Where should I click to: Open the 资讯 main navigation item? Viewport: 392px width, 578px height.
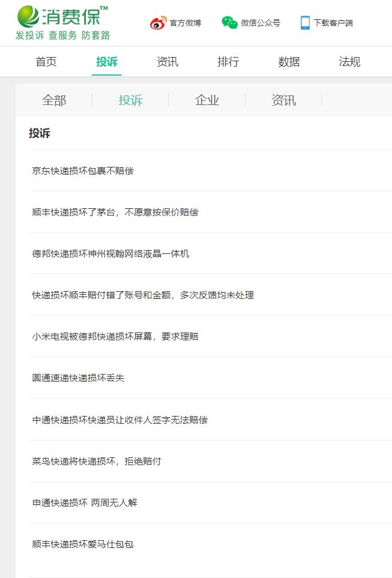[x=167, y=62]
